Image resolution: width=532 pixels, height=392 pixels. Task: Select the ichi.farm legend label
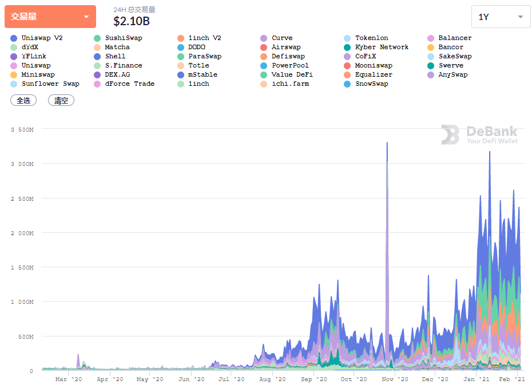[x=291, y=84]
